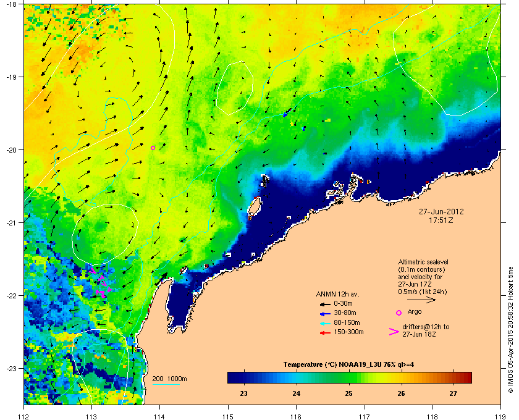
Task: Click the 'Argo' legend label
Action: click(x=415, y=311)
